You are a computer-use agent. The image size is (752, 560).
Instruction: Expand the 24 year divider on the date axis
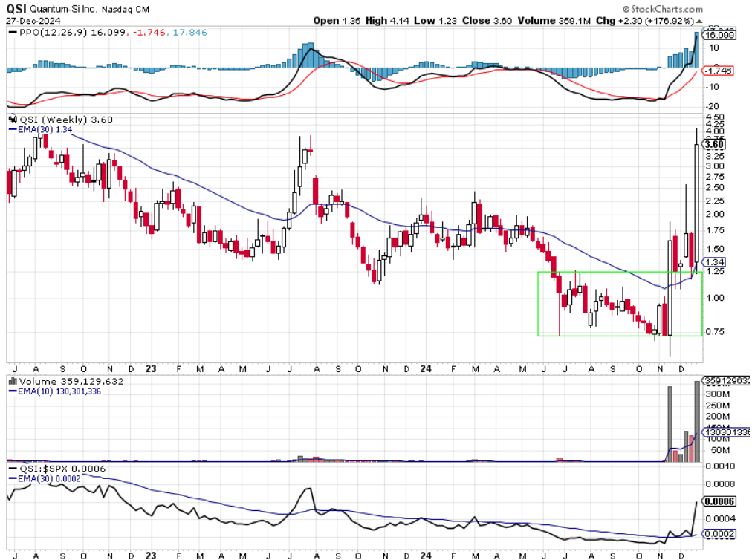coord(427,367)
